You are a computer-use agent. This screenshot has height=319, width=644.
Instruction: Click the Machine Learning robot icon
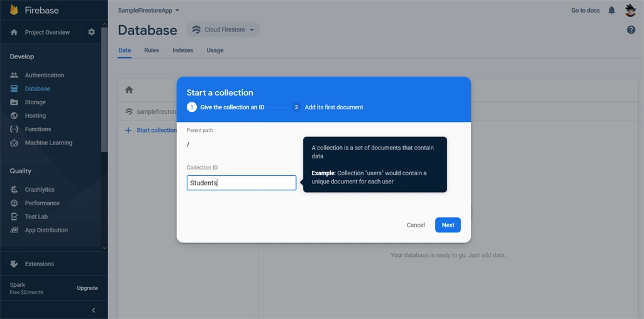click(x=14, y=143)
